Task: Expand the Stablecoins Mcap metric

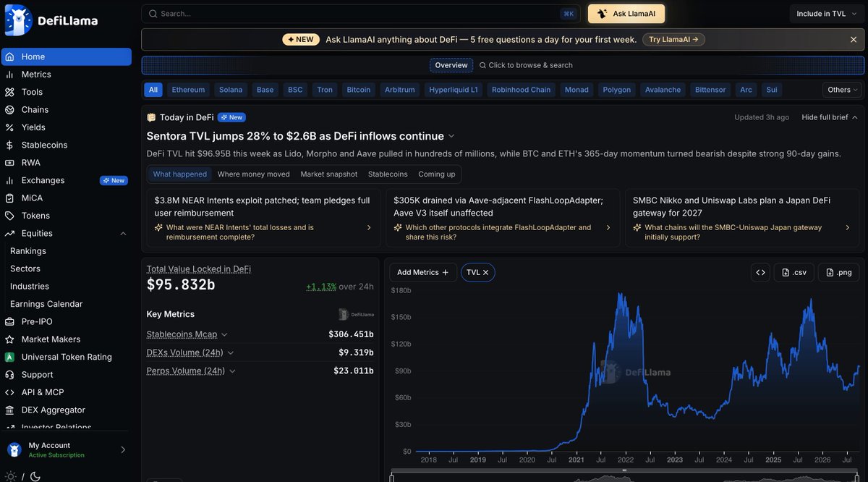Action: tap(187, 334)
